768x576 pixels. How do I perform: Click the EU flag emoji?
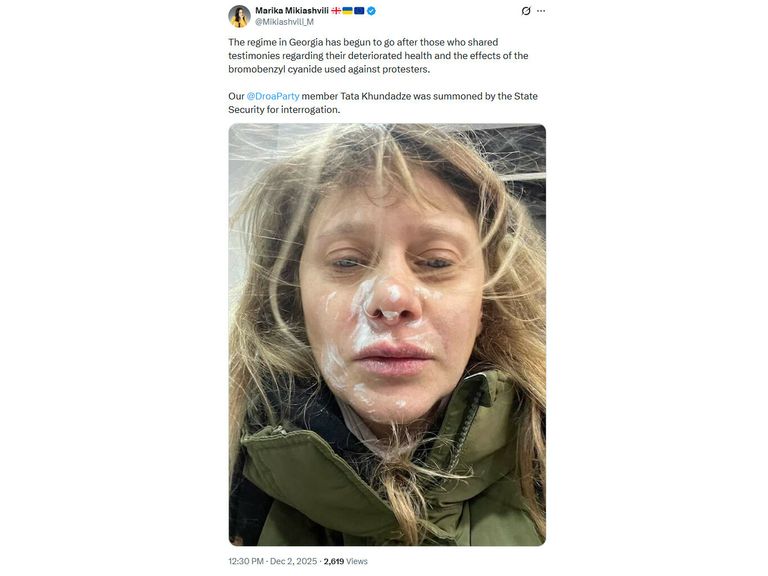[359, 11]
